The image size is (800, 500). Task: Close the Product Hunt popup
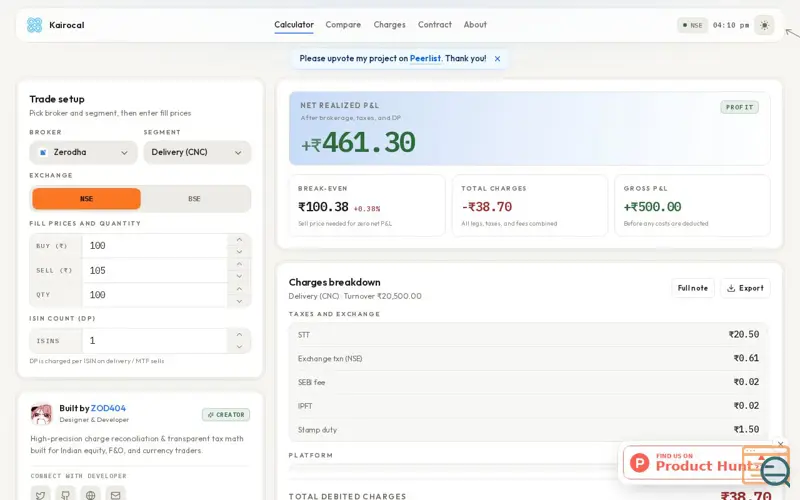coord(780,444)
